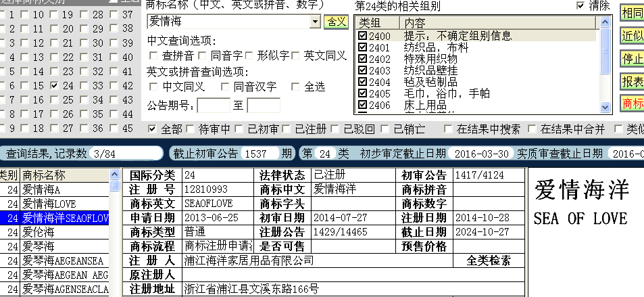Uncheck class 24 checkbox
The image size is (644, 297).
point(54,85)
